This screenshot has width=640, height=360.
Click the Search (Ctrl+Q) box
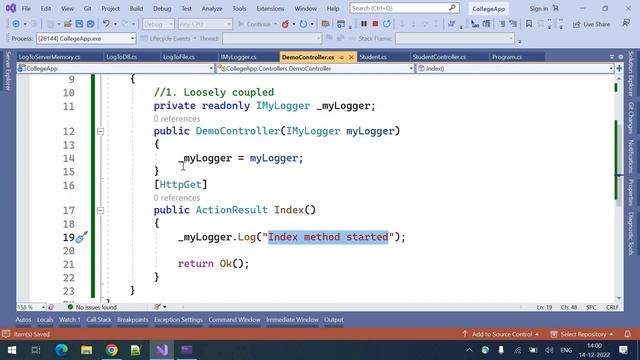pos(404,8)
